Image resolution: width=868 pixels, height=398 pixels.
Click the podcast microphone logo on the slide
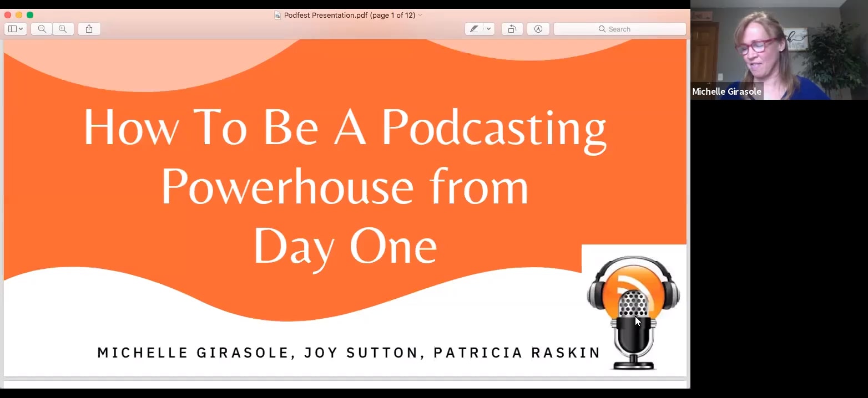[633, 308]
